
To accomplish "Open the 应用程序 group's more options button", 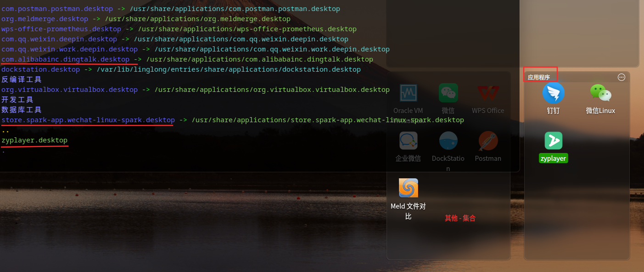I will (x=622, y=77).
